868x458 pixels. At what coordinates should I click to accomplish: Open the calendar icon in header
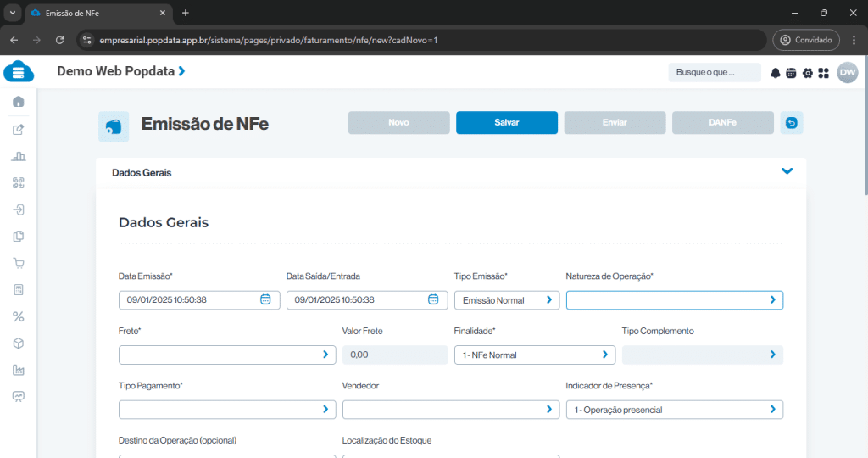791,73
